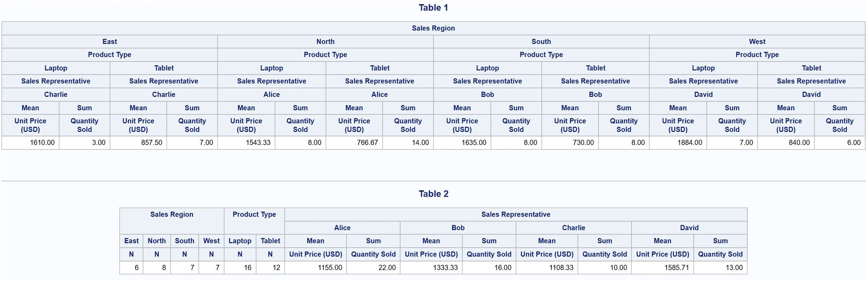Viewport: 868px width, 281px height.
Task: Click the Charlie column header in Table 2
Action: [573, 228]
